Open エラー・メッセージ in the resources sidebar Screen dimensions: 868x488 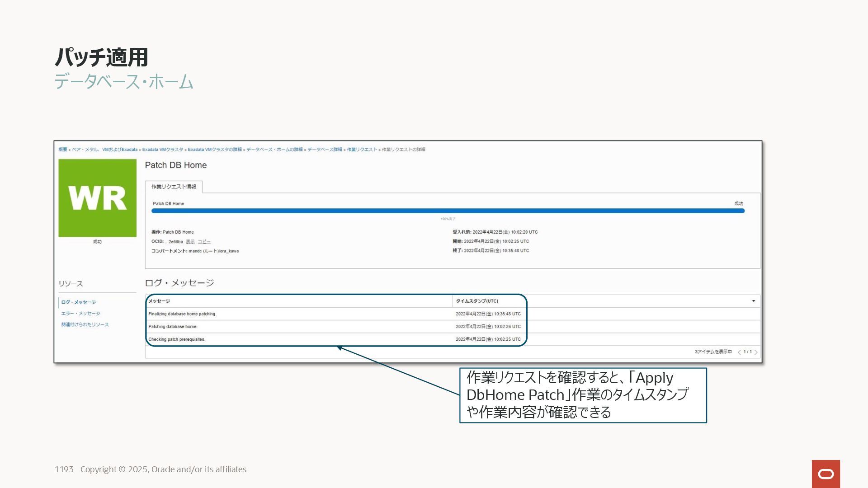point(80,313)
